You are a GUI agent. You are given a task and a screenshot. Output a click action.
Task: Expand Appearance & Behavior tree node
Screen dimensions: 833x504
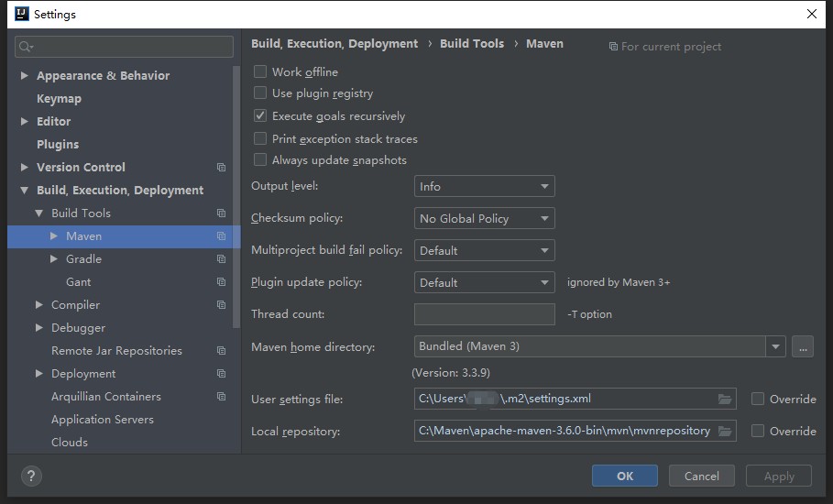coord(24,75)
